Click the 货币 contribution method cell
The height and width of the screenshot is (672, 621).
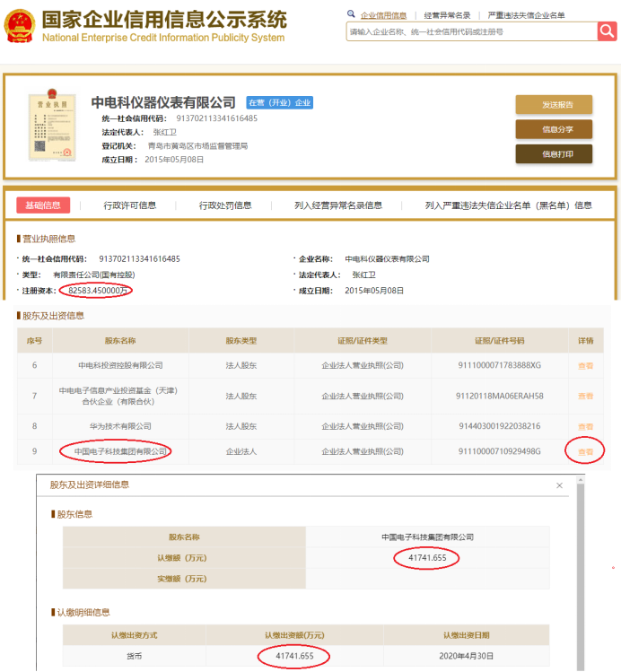point(134,656)
